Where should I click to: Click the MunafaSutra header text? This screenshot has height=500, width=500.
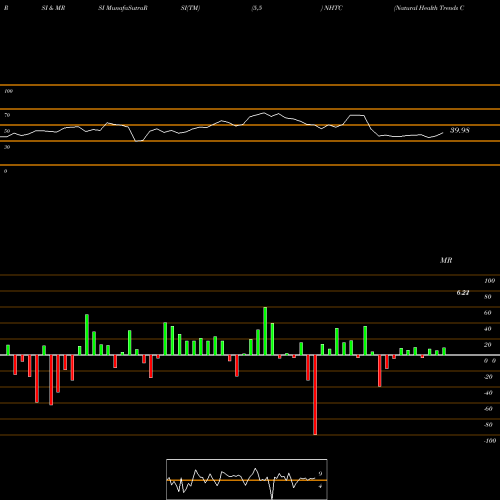tap(123, 8)
